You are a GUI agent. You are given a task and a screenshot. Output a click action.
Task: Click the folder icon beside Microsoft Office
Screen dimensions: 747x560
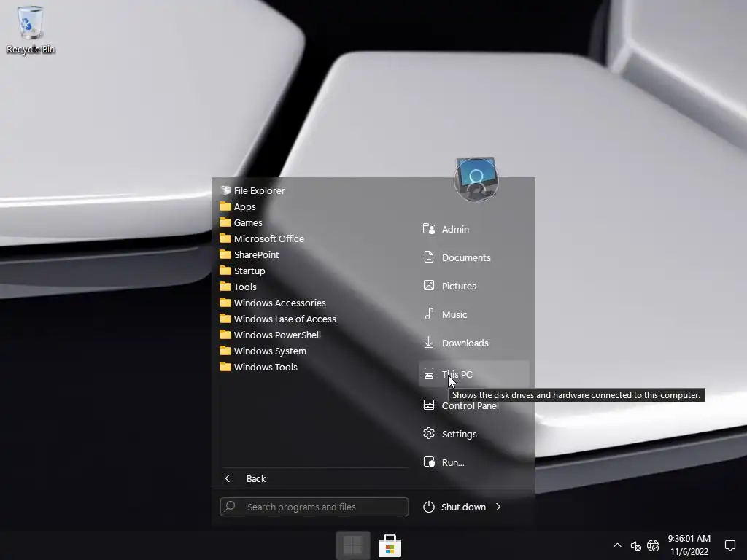[x=225, y=238]
